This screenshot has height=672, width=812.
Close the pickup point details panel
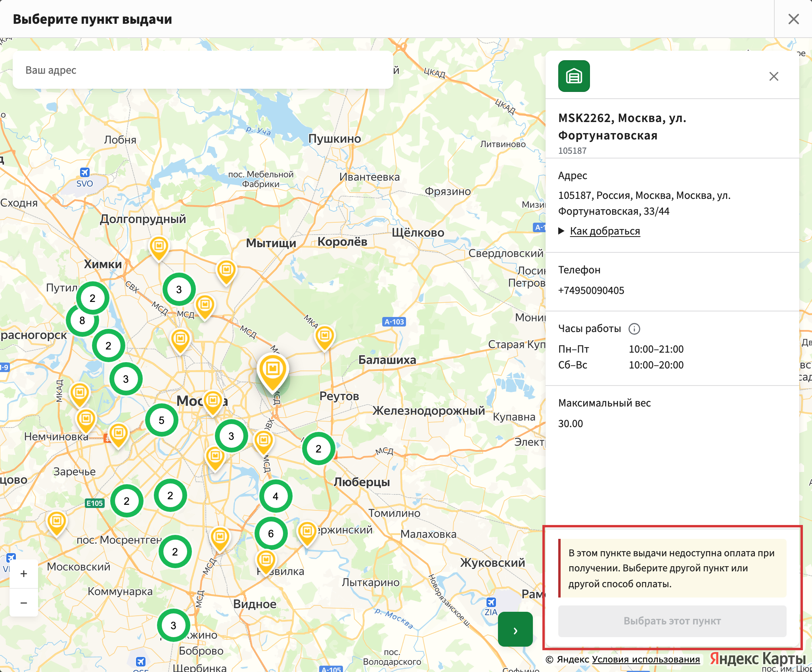pyautogui.click(x=774, y=76)
